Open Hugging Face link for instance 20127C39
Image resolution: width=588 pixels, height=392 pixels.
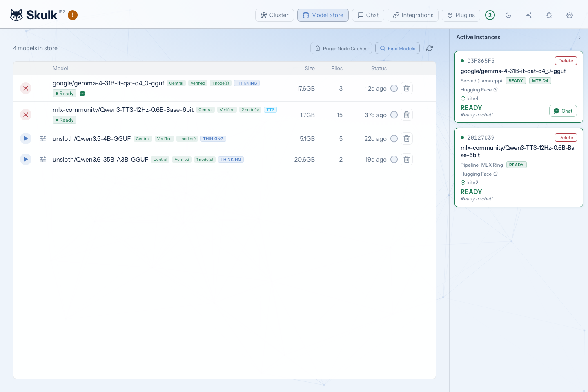tap(479, 174)
